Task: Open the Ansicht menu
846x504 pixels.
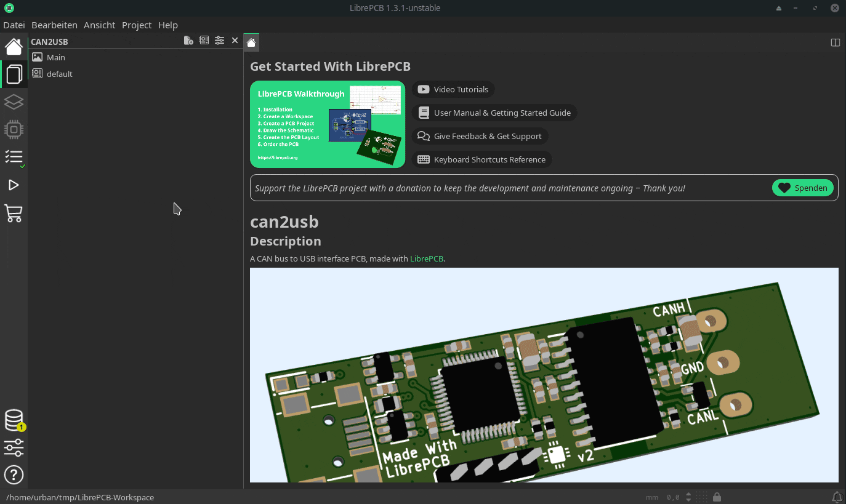Action: [100, 25]
